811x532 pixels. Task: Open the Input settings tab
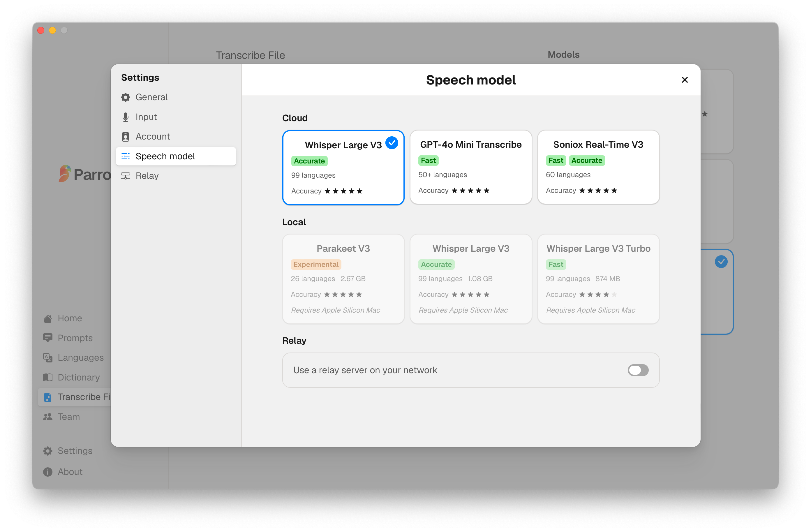coord(176,117)
